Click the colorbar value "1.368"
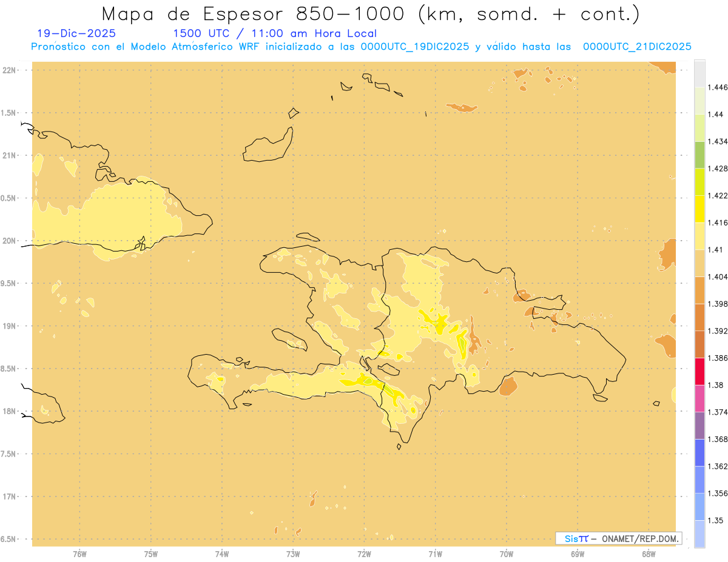Image resolution: width=728 pixels, height=562 pixels. [719, 439]
